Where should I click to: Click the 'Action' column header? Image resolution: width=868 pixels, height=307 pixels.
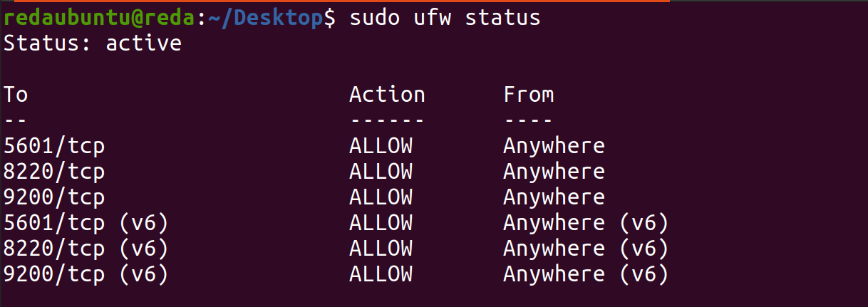[x=387, y=95]
